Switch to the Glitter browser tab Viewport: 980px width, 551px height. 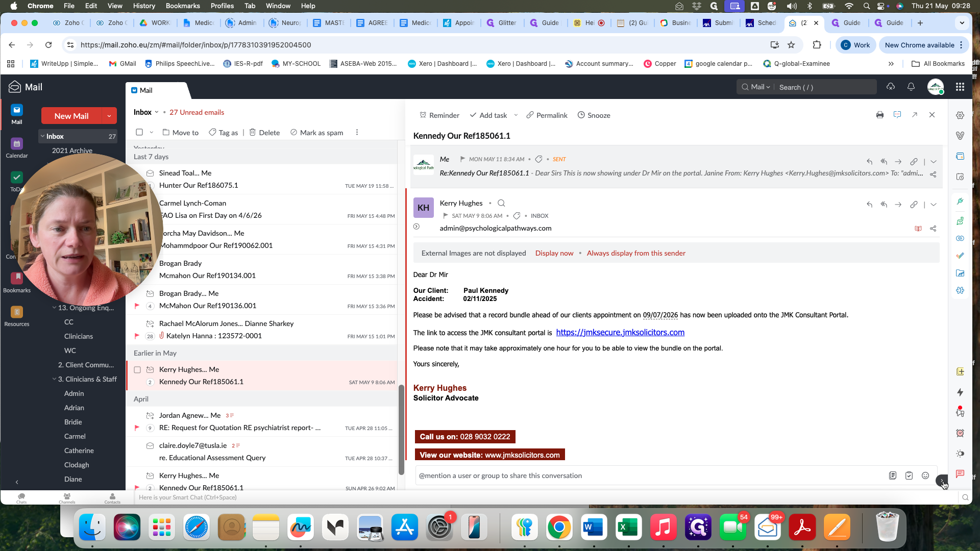(x=502, y=23)
